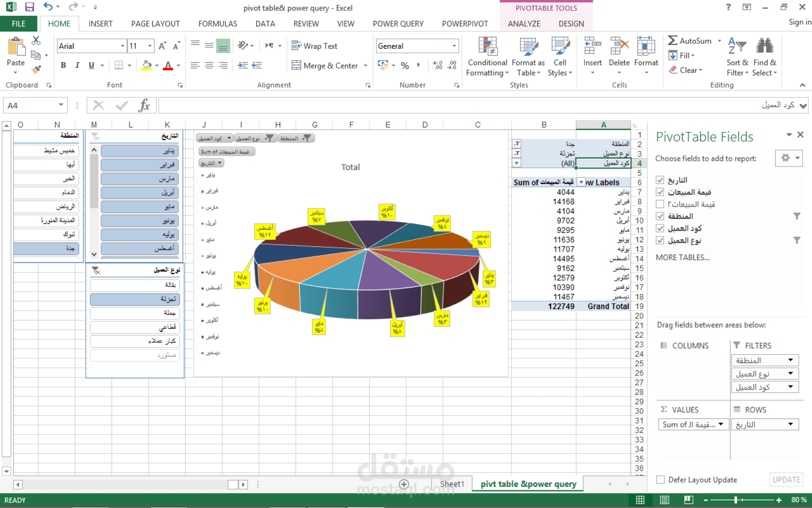812x508 pixels.
Task: Open Conditional Formatting menu
Action: click(487, 57)
